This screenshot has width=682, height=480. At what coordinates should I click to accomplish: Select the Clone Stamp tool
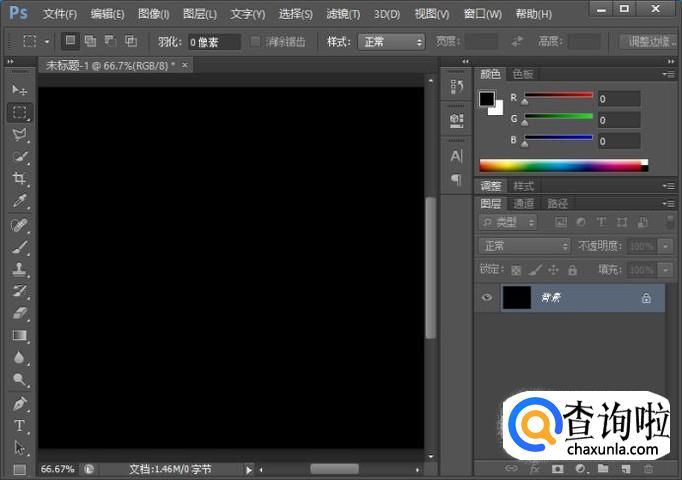20,269
